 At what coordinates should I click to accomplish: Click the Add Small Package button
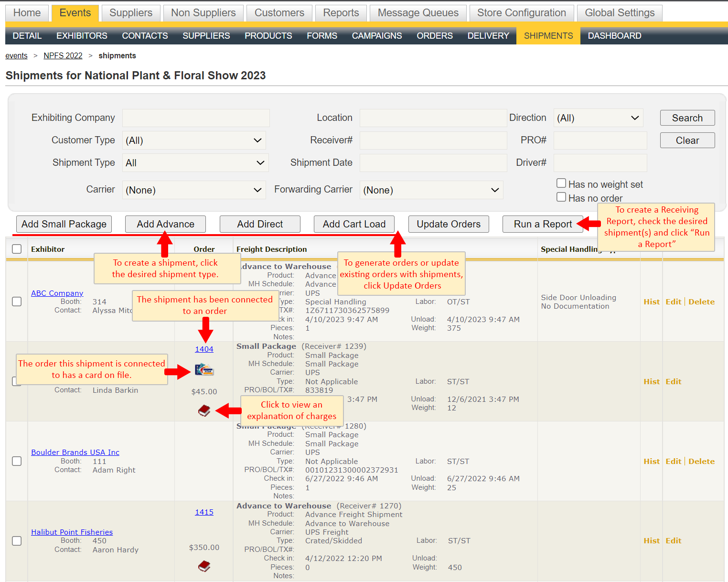pos(64,224)
